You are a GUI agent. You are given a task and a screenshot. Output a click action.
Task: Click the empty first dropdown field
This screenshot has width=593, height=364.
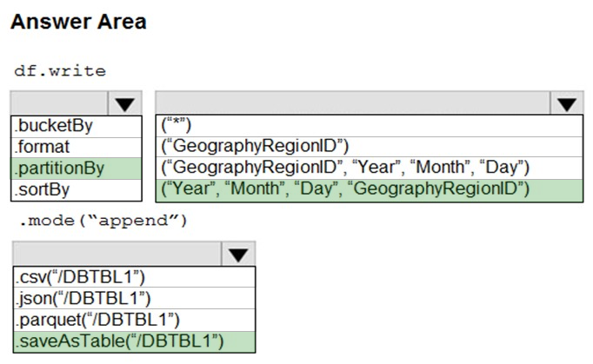coord(60,103)
